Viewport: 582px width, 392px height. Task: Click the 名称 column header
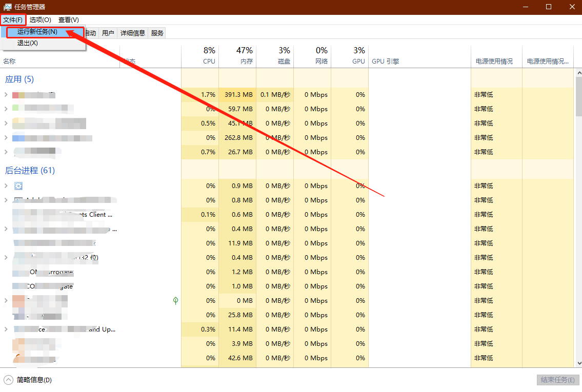coord(9,61)
